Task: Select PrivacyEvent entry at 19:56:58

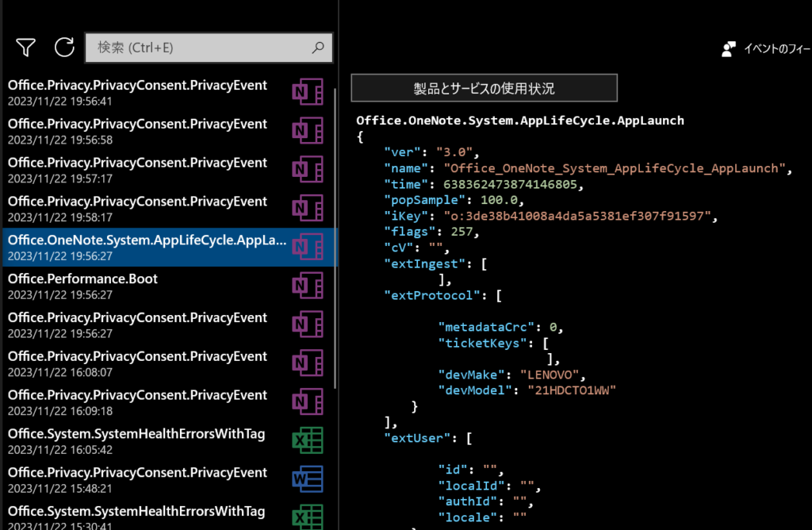Action: (x=170, y=131)
